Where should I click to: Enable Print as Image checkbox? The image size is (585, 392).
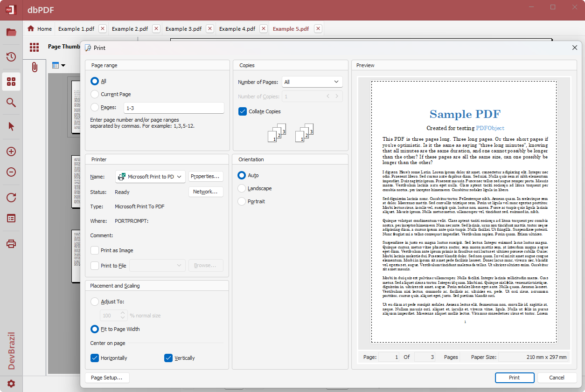point(95,250)
